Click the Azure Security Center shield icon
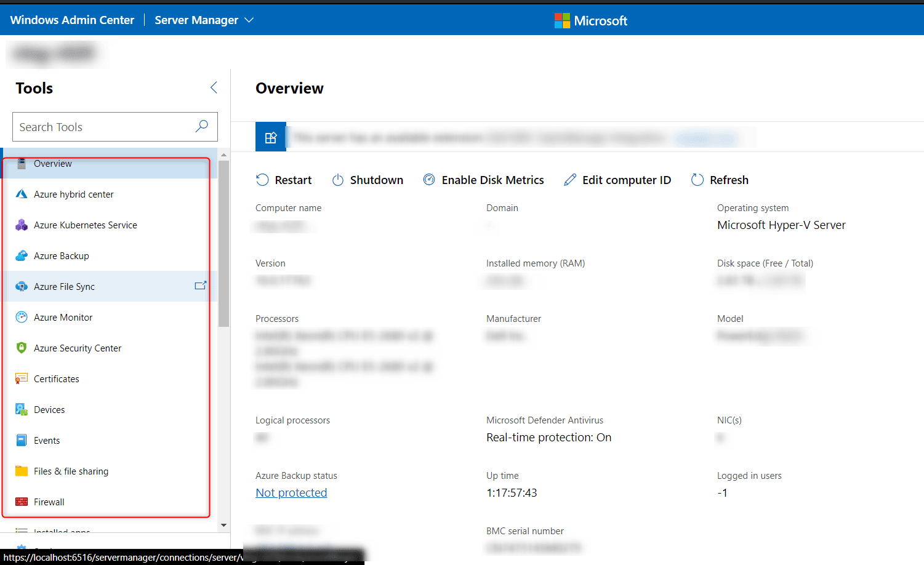The height and width of the screenshot is (565, 924). pyautogui.click(x=22, y=348)
